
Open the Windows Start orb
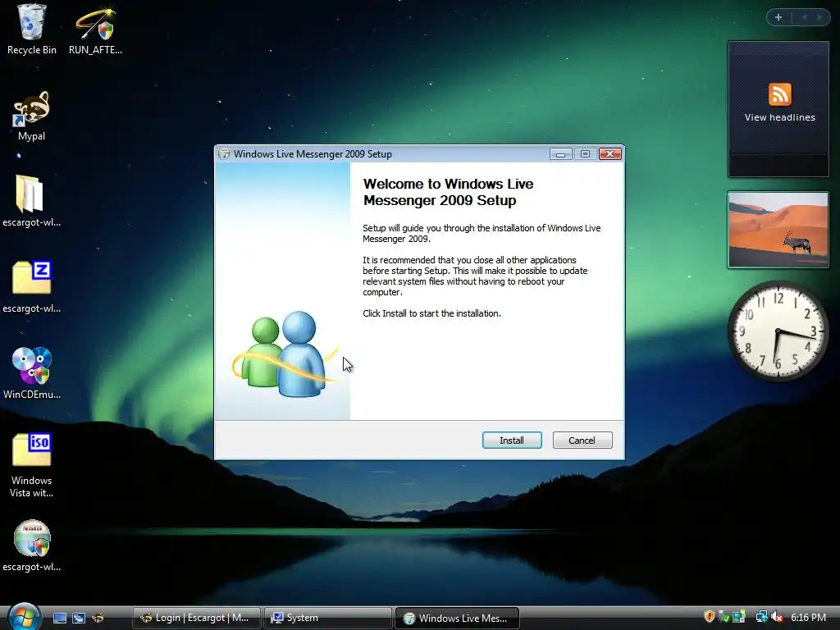24,616
